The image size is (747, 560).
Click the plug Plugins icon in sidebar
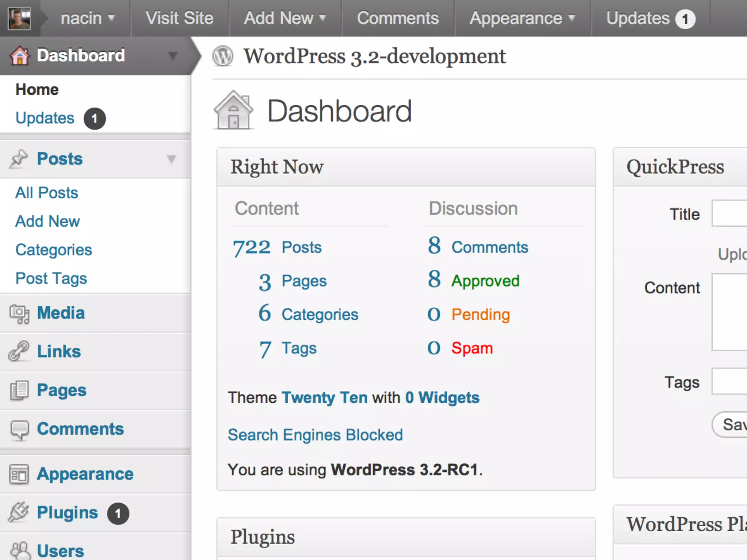point(19,512)
